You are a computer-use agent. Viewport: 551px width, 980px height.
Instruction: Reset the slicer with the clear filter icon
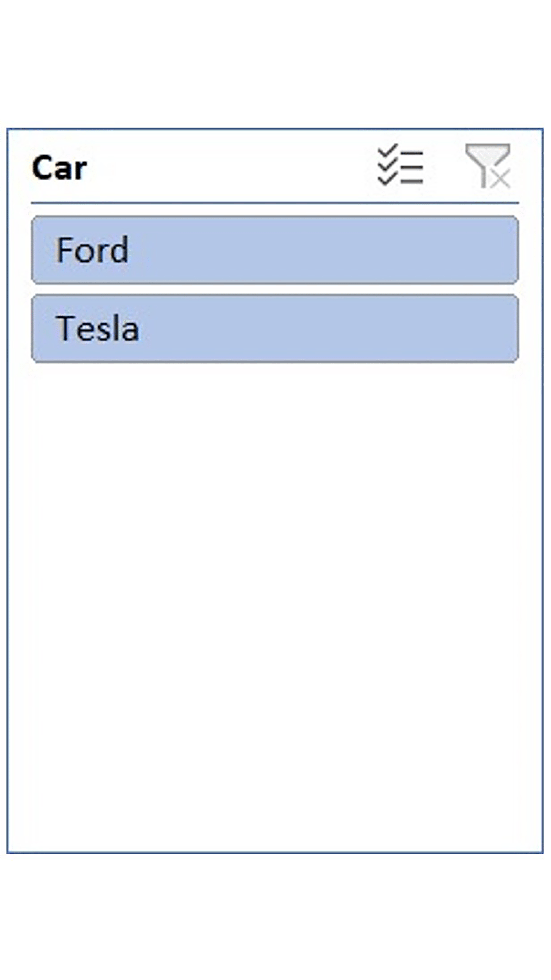pyautogui.click(x=488, y=165)
